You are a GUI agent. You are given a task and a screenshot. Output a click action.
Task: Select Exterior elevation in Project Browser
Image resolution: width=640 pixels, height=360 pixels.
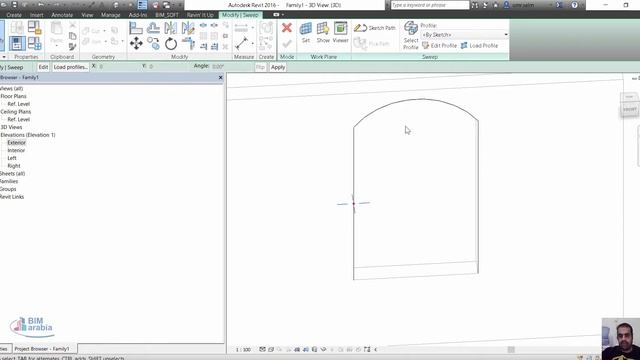16,142
